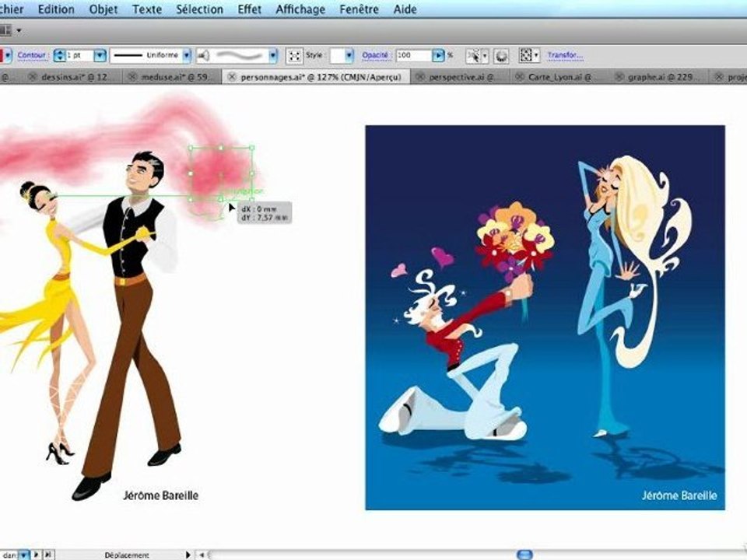Open the Fenêtre menu
747x560 pixels.
tap(359, 9)
